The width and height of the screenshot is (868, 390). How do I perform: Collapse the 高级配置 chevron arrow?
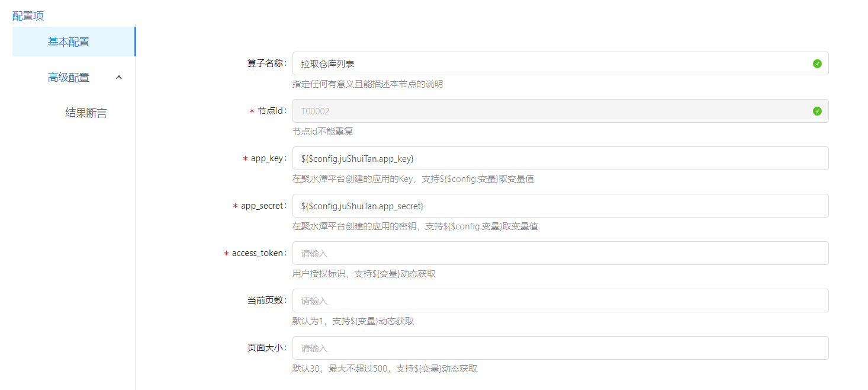coord(119,77)
